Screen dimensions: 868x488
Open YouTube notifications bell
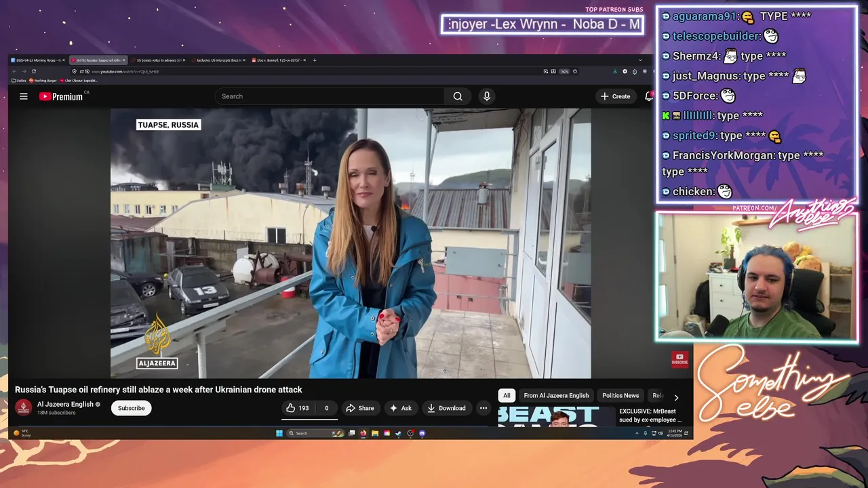[x=649, y=96]
